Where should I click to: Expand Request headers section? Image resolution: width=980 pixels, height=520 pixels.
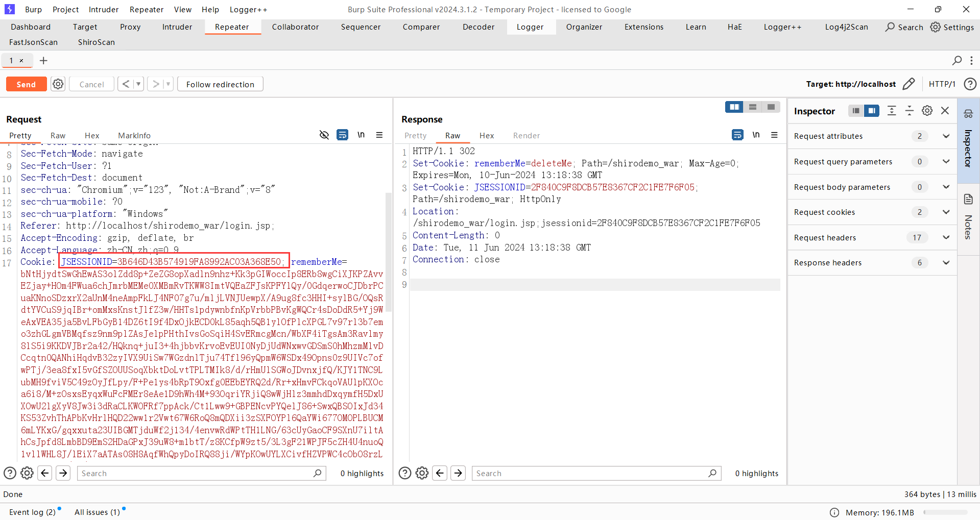(x=872, y=238)
